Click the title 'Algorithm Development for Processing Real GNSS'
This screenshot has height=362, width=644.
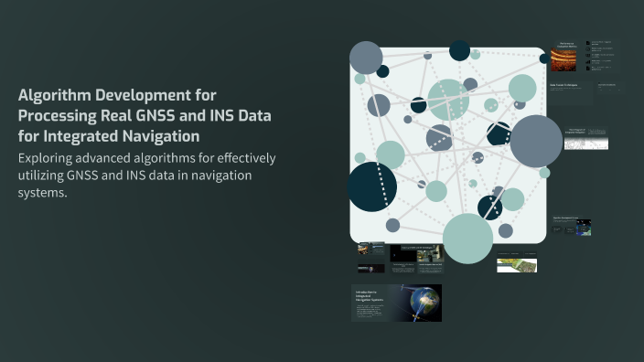[145, 115]
